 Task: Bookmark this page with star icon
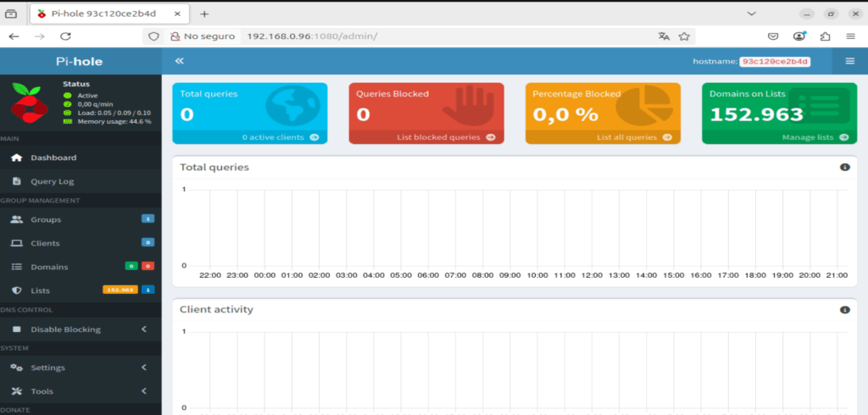click(683, 36)
